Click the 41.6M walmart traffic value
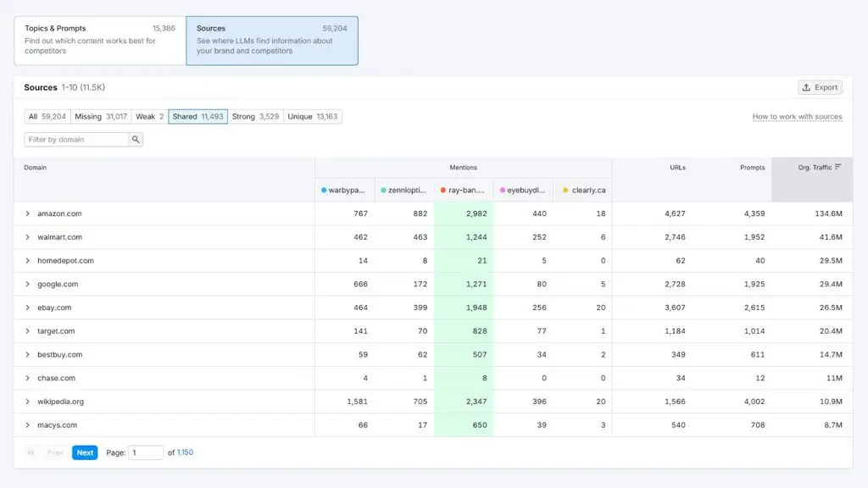868x488 pixels. pos(831,237)
